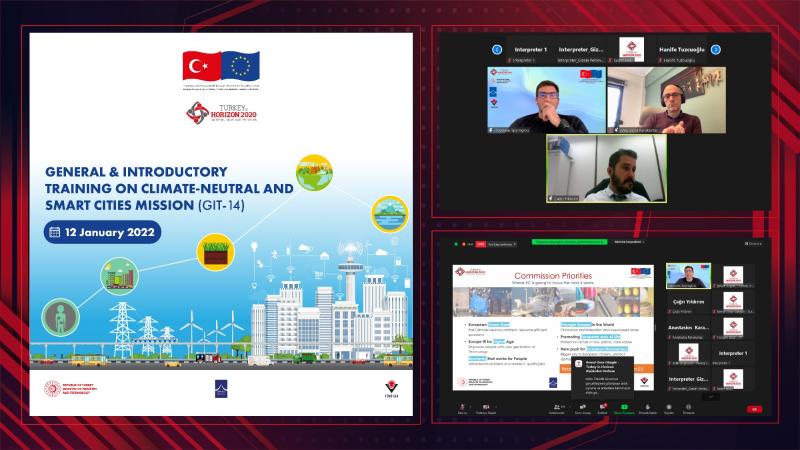The width and height of the screenshot is (800, 450).
Task: Click the green encryption shield icon
Action: tap(456, 244)
